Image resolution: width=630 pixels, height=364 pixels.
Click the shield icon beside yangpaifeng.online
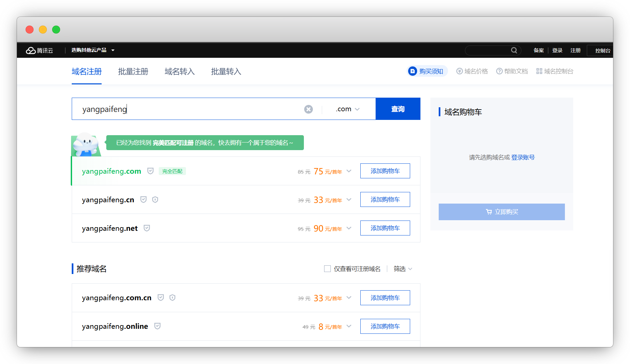(x=157, y=326)
